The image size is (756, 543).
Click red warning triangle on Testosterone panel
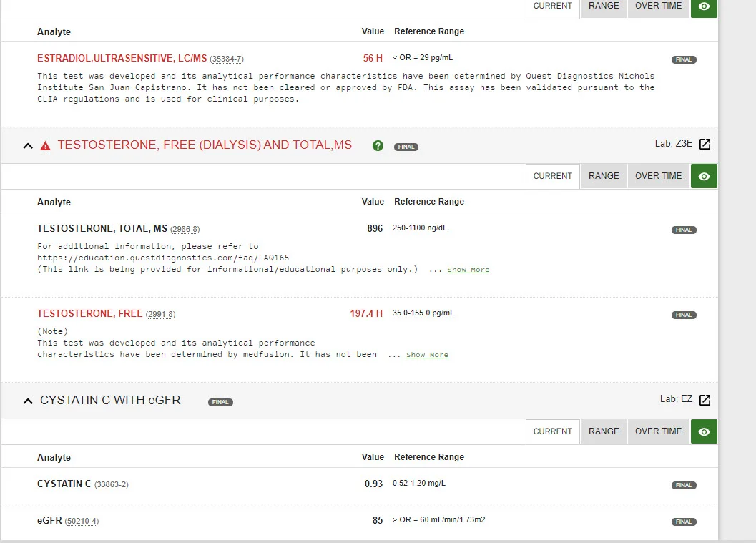[x=46, y=146]
